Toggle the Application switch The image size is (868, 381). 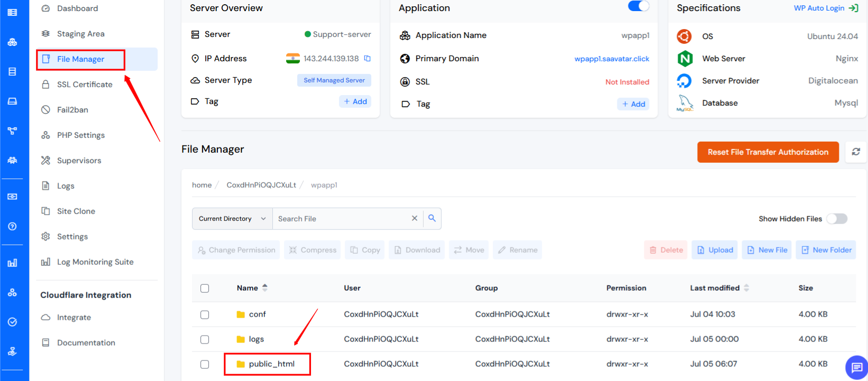[x=638, y=6]
